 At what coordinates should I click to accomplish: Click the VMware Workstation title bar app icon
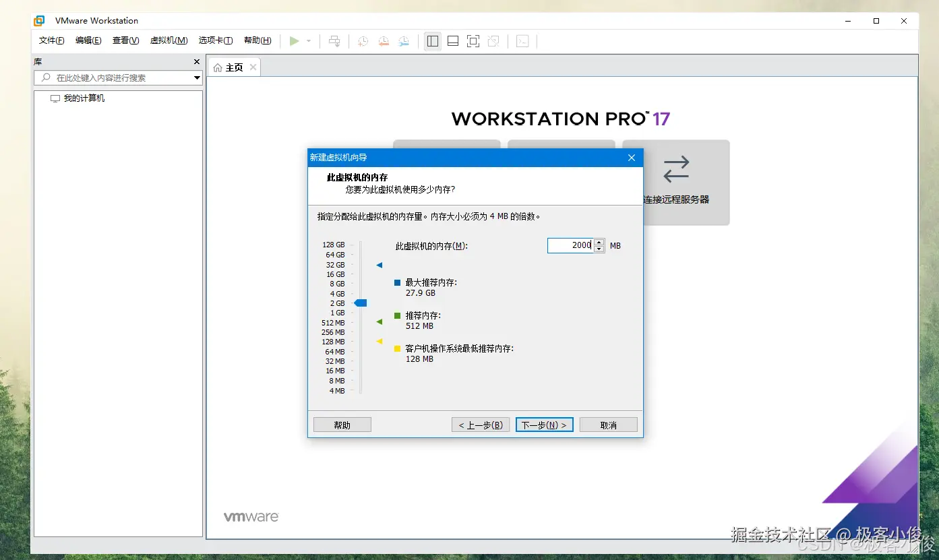pyautogui.click(x=40, y=21)
